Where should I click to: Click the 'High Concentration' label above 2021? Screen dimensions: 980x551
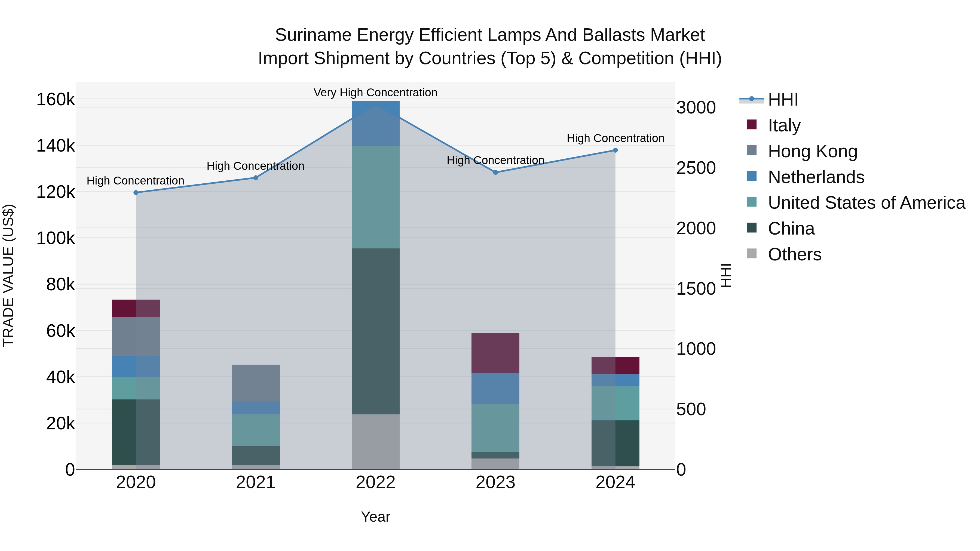pyautogui.click(x=255, y=166)
